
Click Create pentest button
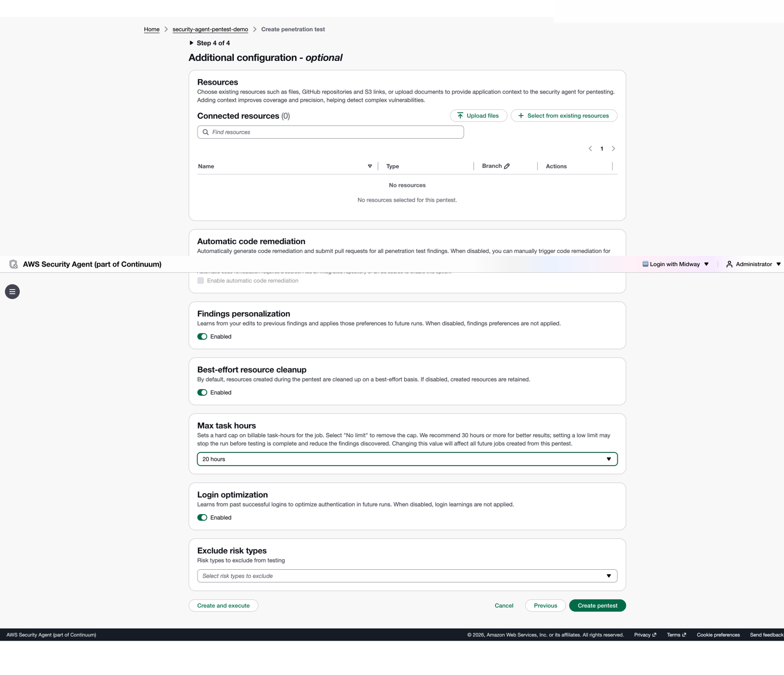(x=597, y=606)
